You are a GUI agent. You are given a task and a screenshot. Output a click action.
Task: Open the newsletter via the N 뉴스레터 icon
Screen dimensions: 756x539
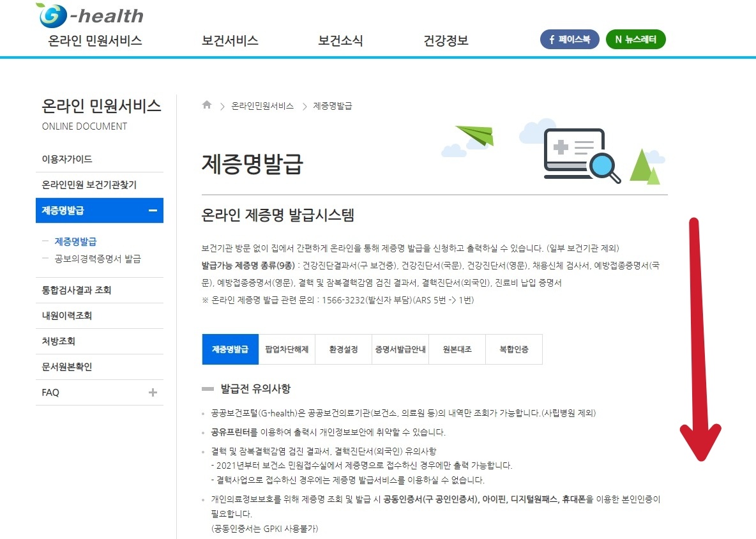(x=635, y=39)
